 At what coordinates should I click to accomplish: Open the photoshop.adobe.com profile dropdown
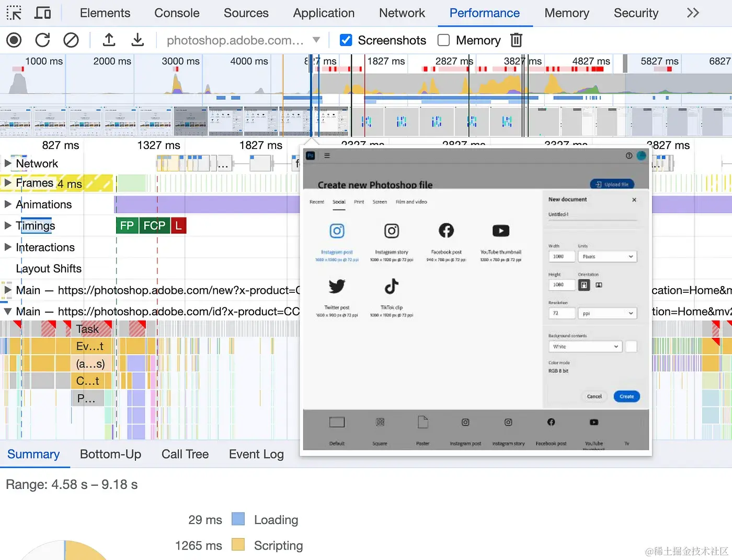tap(243, 40)
